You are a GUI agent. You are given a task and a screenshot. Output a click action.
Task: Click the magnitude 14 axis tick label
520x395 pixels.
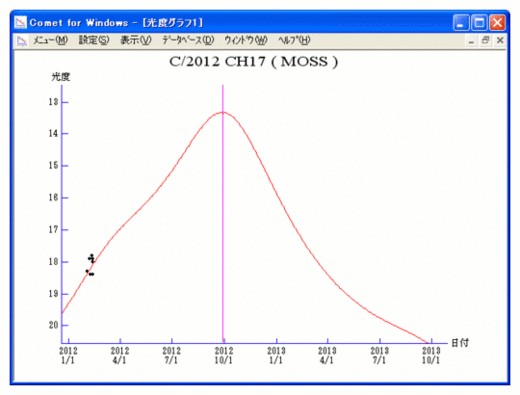pos(53,134)
